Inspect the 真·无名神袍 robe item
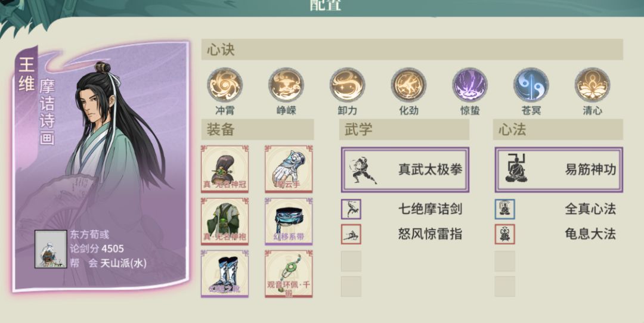Screen dimensions: 644x323 pos(225,221)
